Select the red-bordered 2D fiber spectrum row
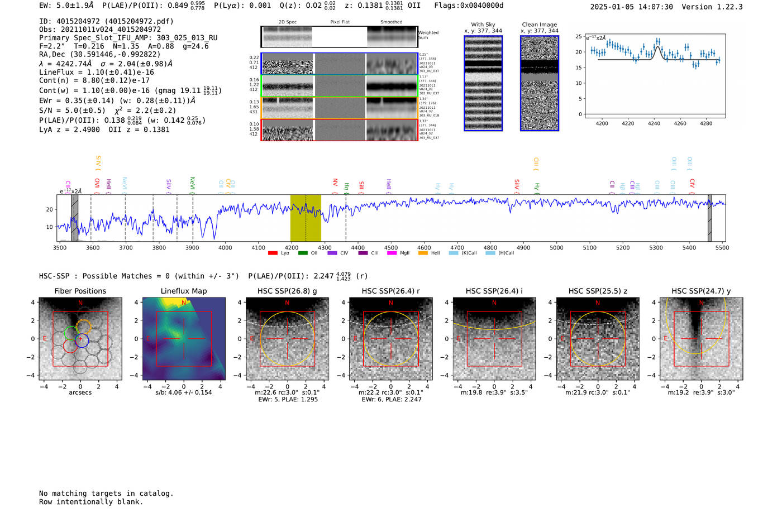 click(339, 130)
